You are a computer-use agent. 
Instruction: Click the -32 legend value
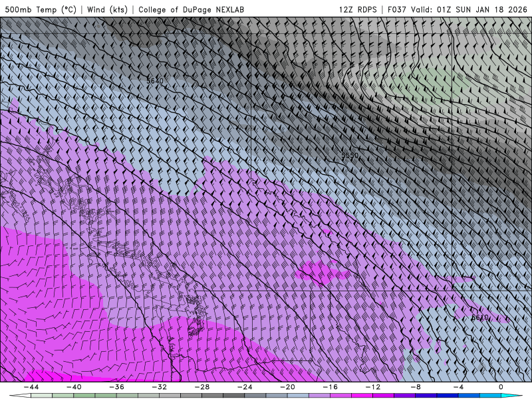(x=160, y=387)
